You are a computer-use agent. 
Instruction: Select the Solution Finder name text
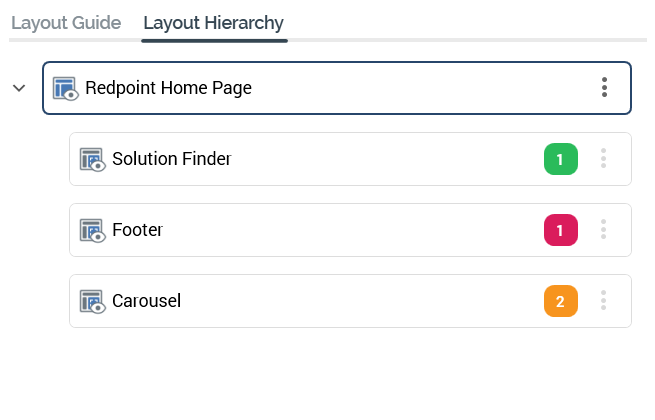point(171,159)
